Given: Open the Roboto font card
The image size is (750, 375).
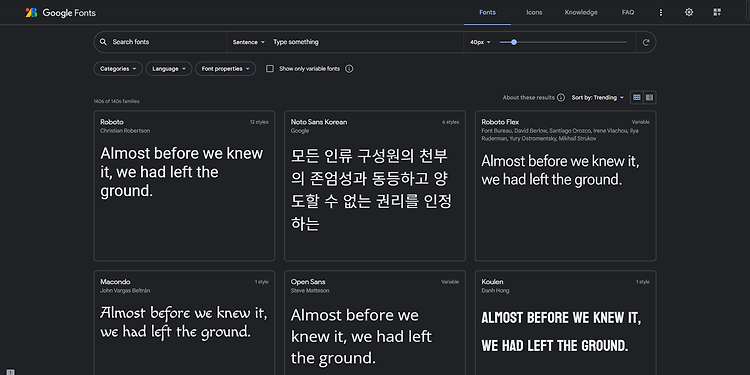Looking at the screenshot, I should click(184, 186).
